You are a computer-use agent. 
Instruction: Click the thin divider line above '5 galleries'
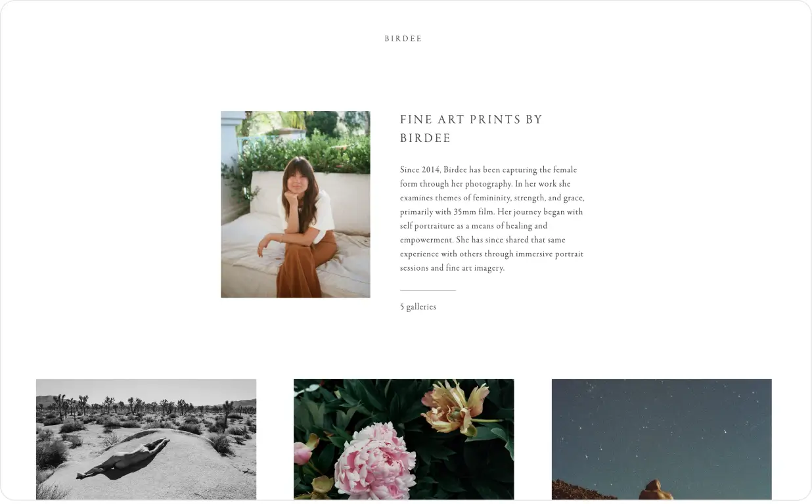428,290
